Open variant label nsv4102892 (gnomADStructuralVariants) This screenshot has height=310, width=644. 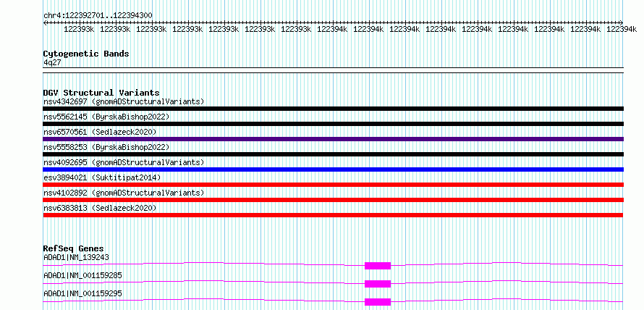(124, 193)
